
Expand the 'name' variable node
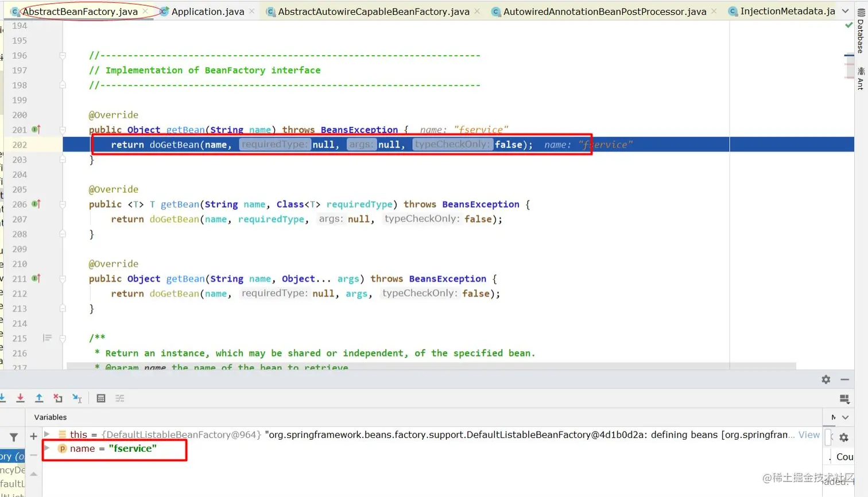coord(47,448)
